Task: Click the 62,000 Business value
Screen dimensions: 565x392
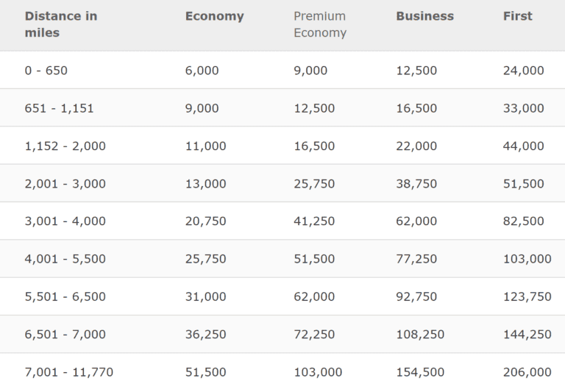Action: click(416, 221)
